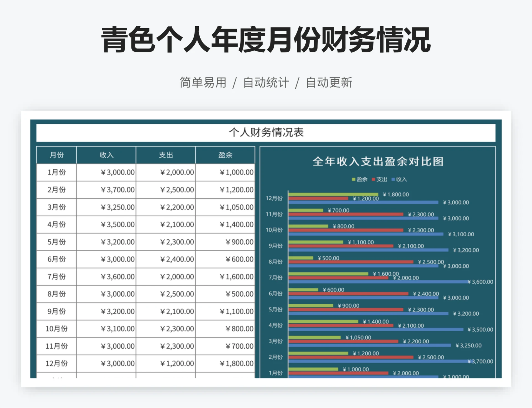Select the 盈余 column header
This screenshot has height=408, width=532.
[225, 155]
